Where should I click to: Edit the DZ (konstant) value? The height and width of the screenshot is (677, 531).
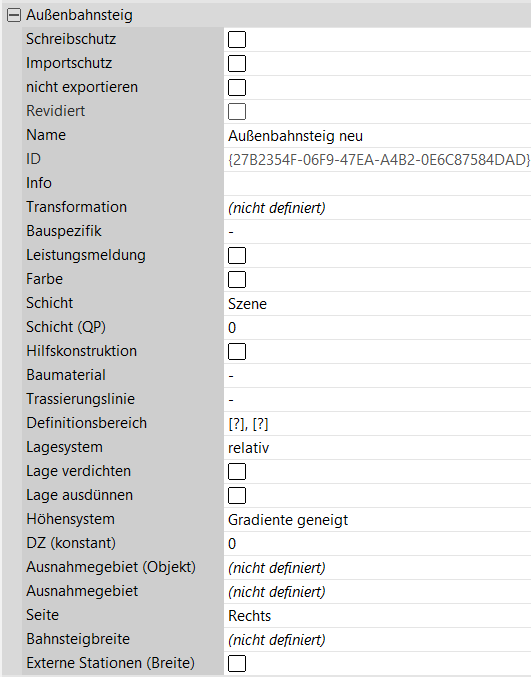tap(377, 543)
